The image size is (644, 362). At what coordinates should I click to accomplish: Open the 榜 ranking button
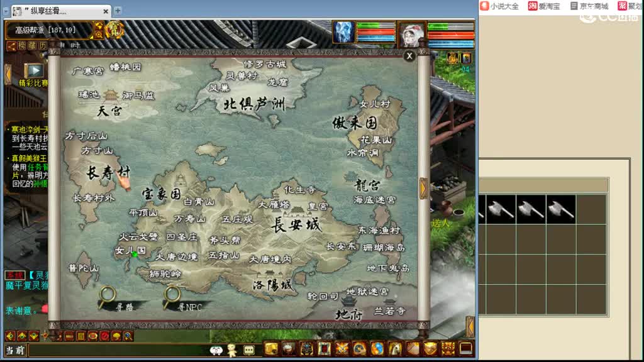pos(21,46)
